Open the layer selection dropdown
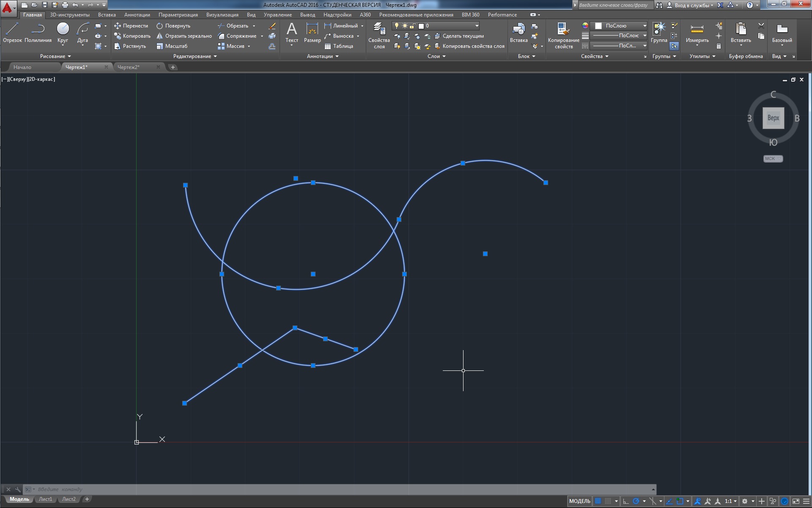The image size is (812, 508). (477, 26)
